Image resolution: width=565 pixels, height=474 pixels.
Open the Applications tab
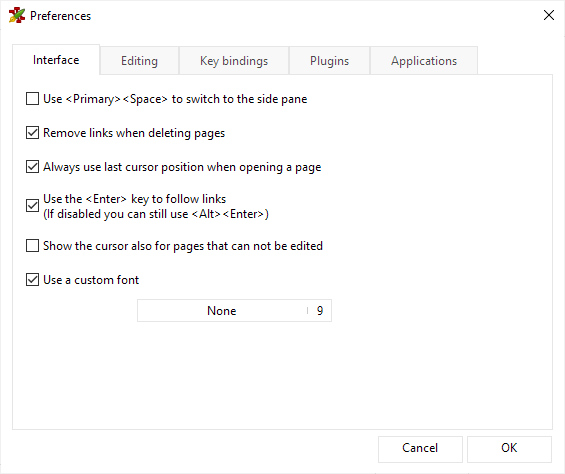pos(424,61)
